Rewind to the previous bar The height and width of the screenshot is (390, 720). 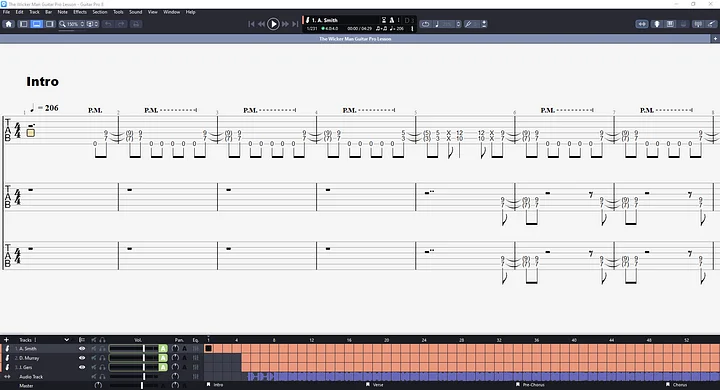pyautogui.click(x=261, y=24)
